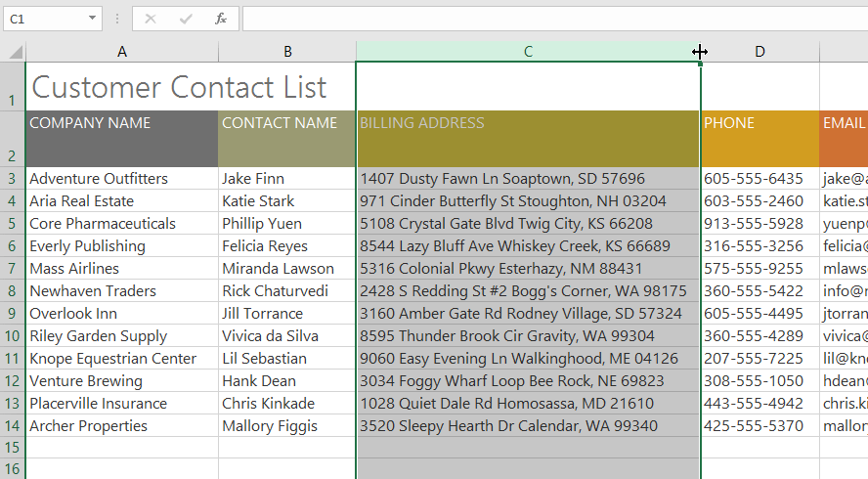Select column D by its header
This screenshot has width=868, height=479.
760,52
